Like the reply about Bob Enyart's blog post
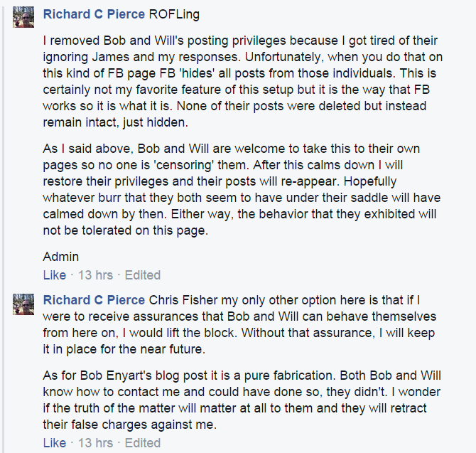Image resolution: width=476 pixels, height=453 pixels. 54,443
